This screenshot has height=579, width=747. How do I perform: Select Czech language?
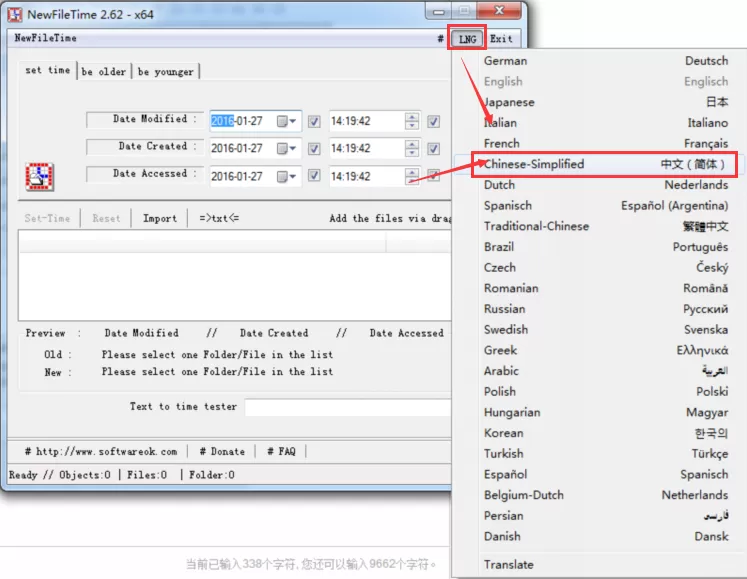click(x=599, y=267)
